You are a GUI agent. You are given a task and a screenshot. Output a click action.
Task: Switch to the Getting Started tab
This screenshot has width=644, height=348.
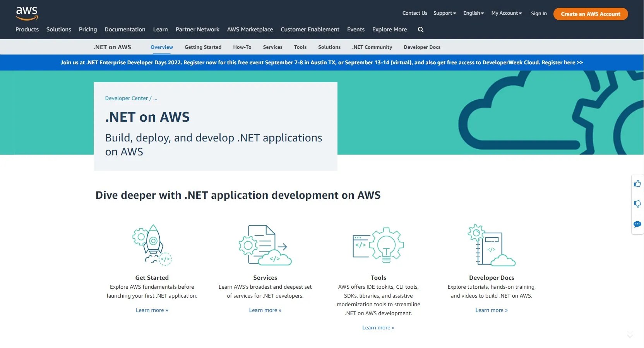(x=203, y=47)
